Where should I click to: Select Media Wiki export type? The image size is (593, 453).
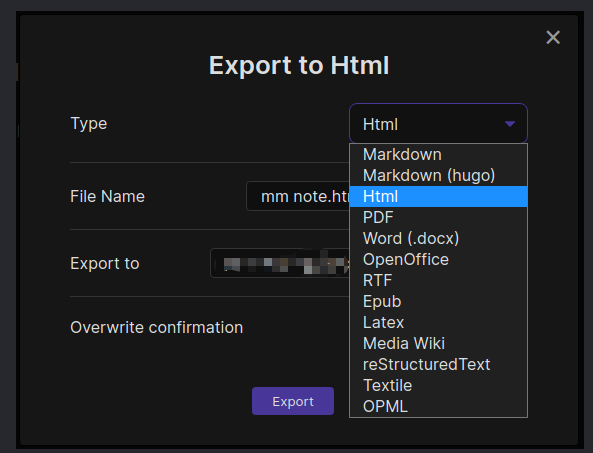tap(438, 343)
